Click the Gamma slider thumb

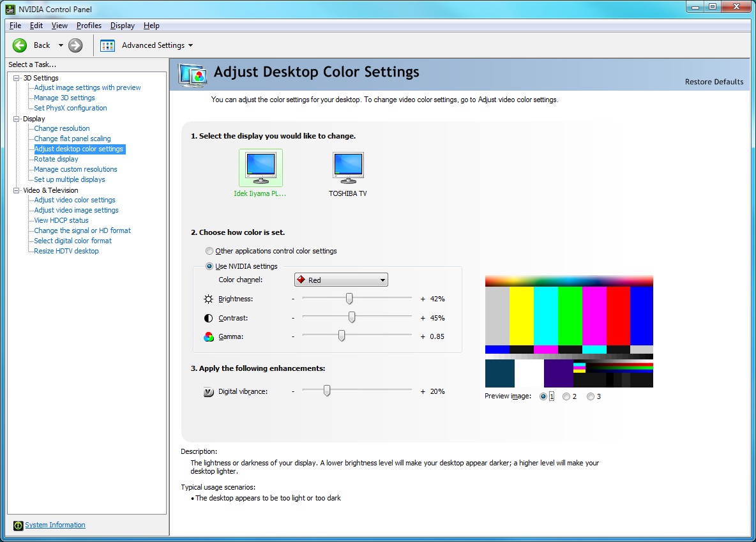[x=342, y=335]
